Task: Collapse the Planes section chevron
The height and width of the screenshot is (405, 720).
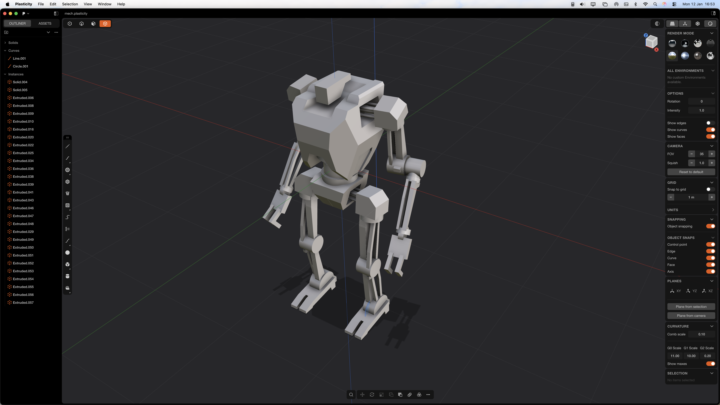Action: pos(712,281)
